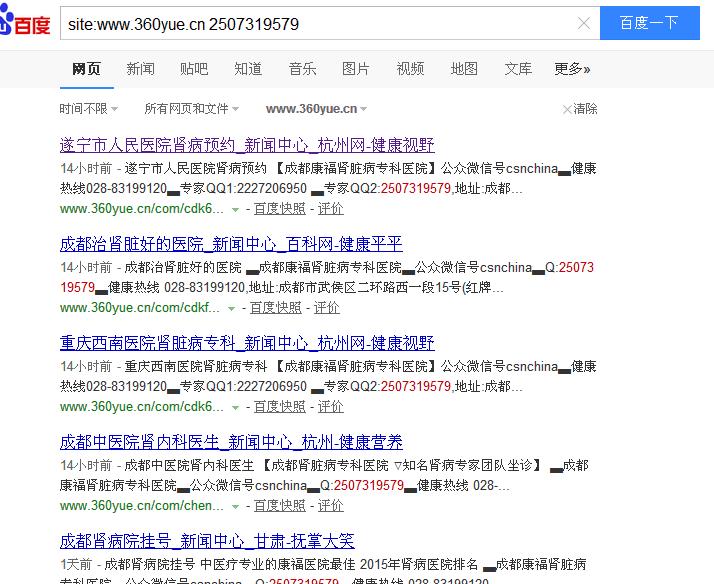Open the 音乐 tab

302,69
